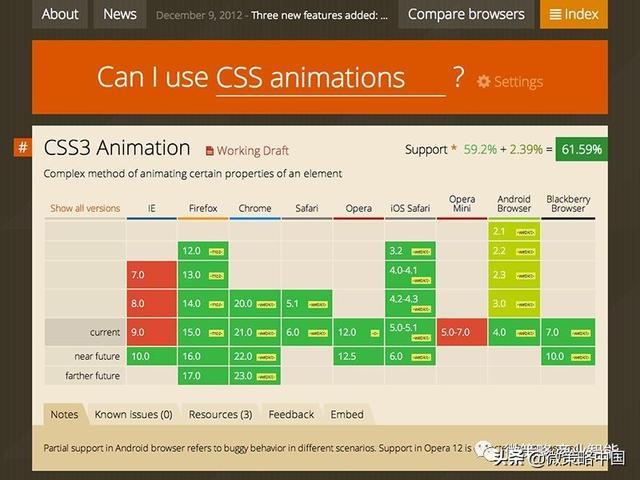640x480 pixels.
Task: Click the Working Draft document icon
Action: coord(209,151)
